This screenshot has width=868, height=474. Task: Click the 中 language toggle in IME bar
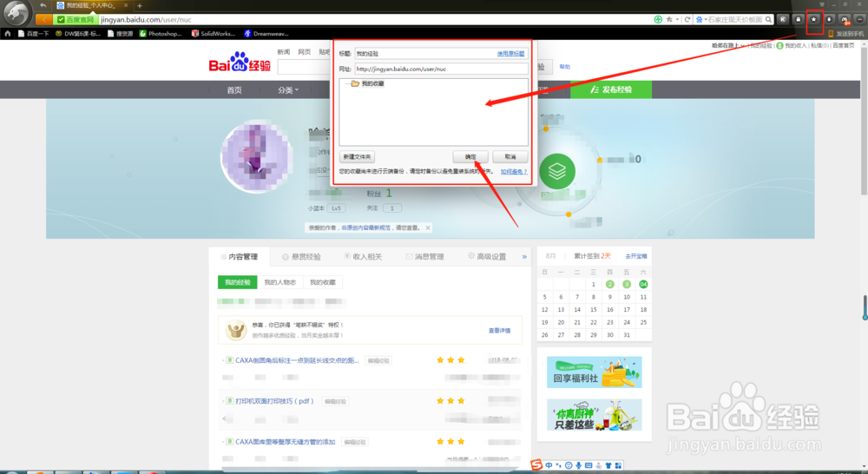coord(549,465)
